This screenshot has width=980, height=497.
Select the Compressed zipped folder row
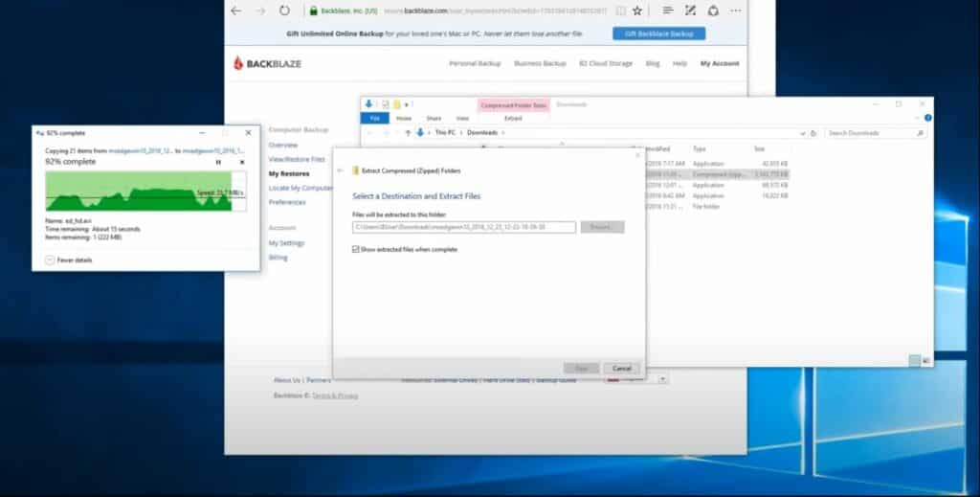(x=717, y=174)
